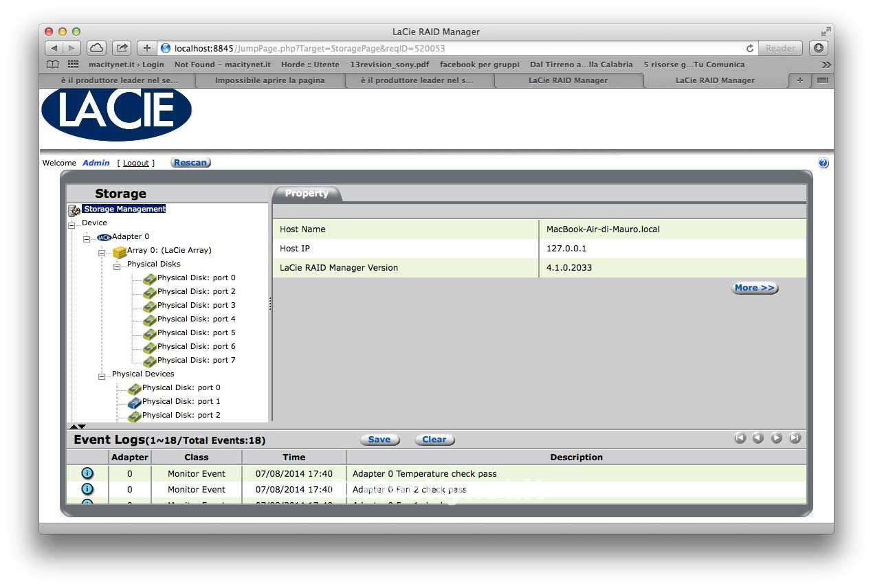Click the Storage Management tree icon
Image resolution: width=873 pixels, height=588 pixels.
click(74, 210)
